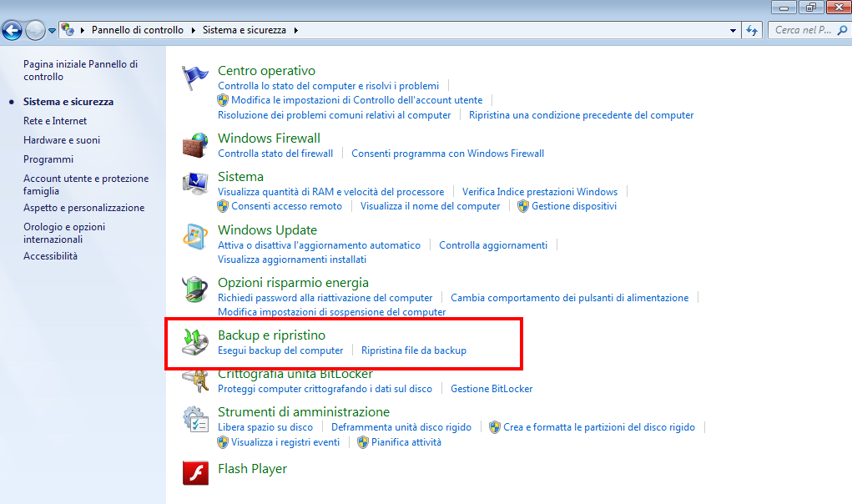Screen dimensions: 852x504
Task: Select Pannello di controllo in the breadcrumb
Action: [138, 30]
